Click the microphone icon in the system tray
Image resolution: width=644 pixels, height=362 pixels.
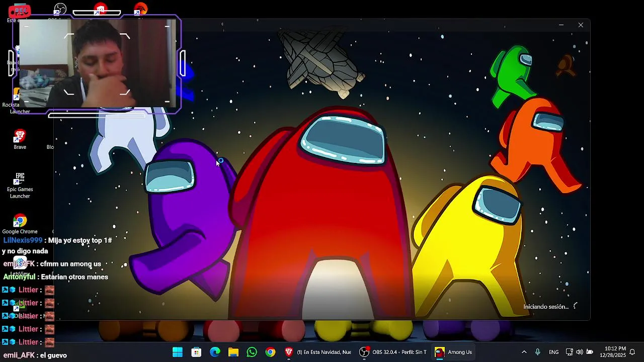(538, 352)
